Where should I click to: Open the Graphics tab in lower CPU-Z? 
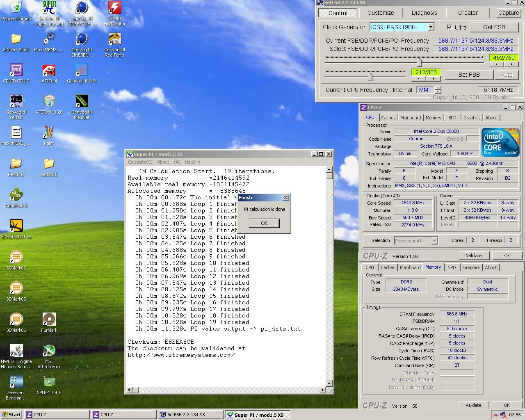click(471, 267)
